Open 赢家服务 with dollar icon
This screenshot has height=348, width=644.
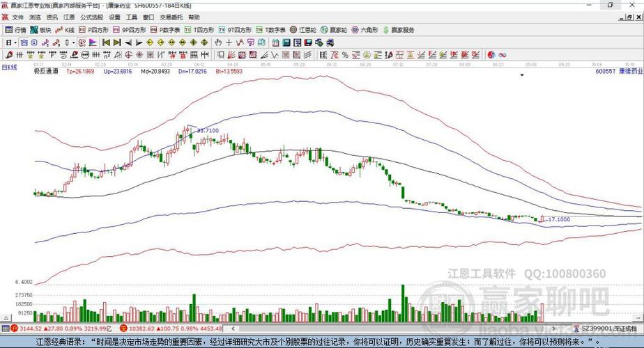(x=399, y=30)
